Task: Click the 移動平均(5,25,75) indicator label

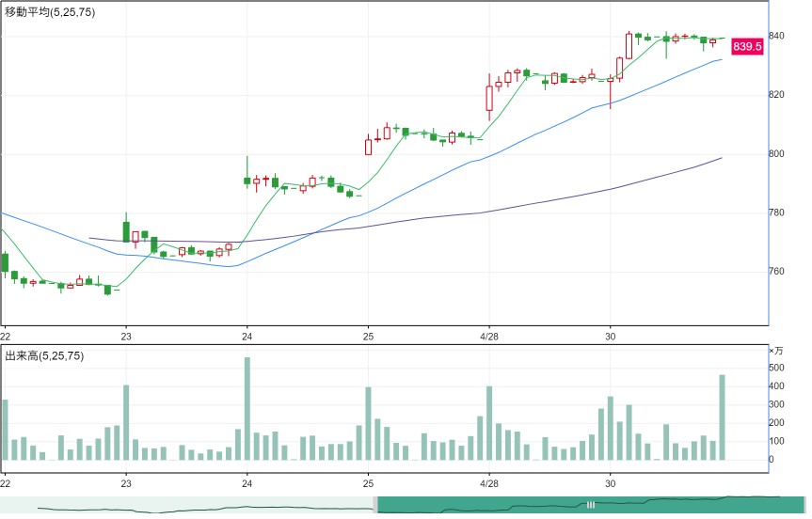Action: click(x=50, y=12)
